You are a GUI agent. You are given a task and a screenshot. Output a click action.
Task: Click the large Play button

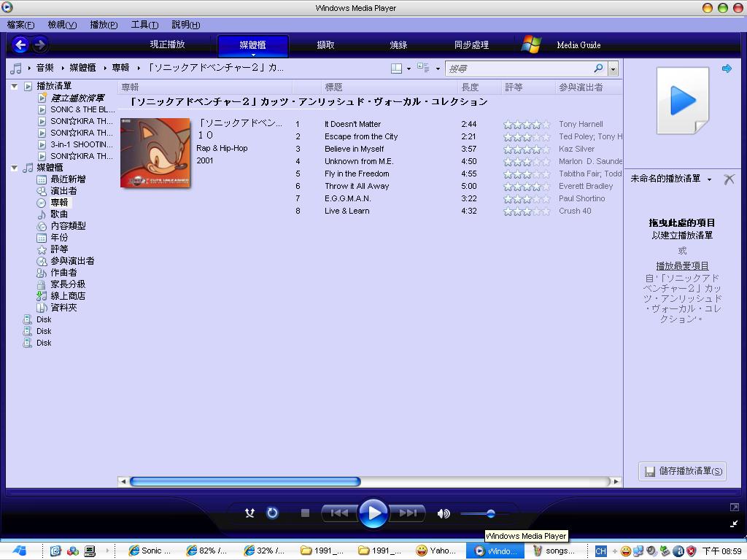(373, 513)
